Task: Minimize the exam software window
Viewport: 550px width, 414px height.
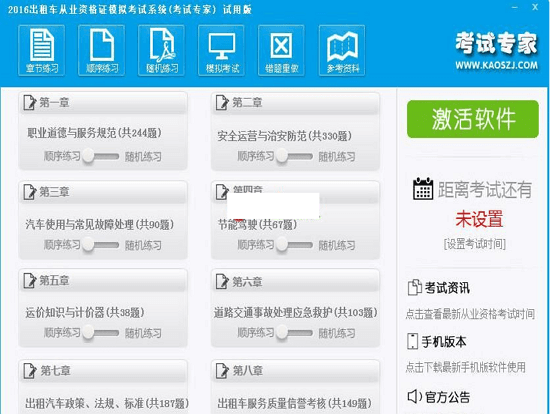Action: tap(514, 7)
